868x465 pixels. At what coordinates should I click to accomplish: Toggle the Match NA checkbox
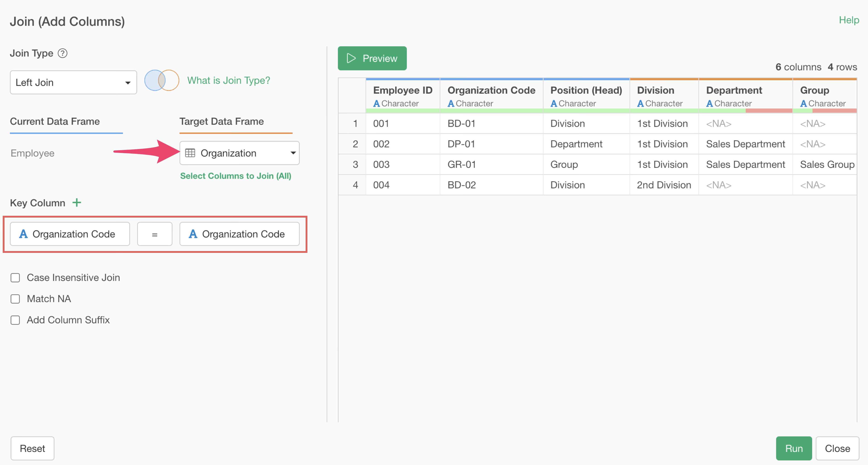pyautogui.click(x=15, y=299)
